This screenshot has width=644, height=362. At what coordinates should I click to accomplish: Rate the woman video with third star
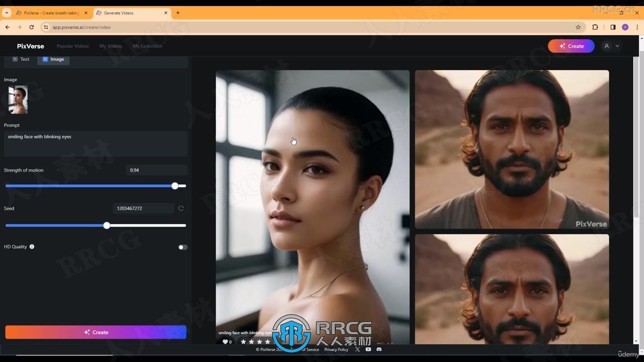(260, 342)
